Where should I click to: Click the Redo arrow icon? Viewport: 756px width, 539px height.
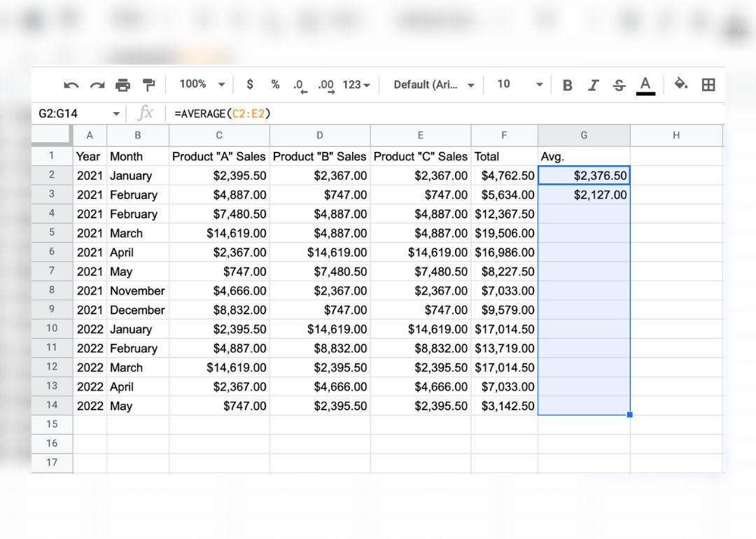click(x=97, y=85)
